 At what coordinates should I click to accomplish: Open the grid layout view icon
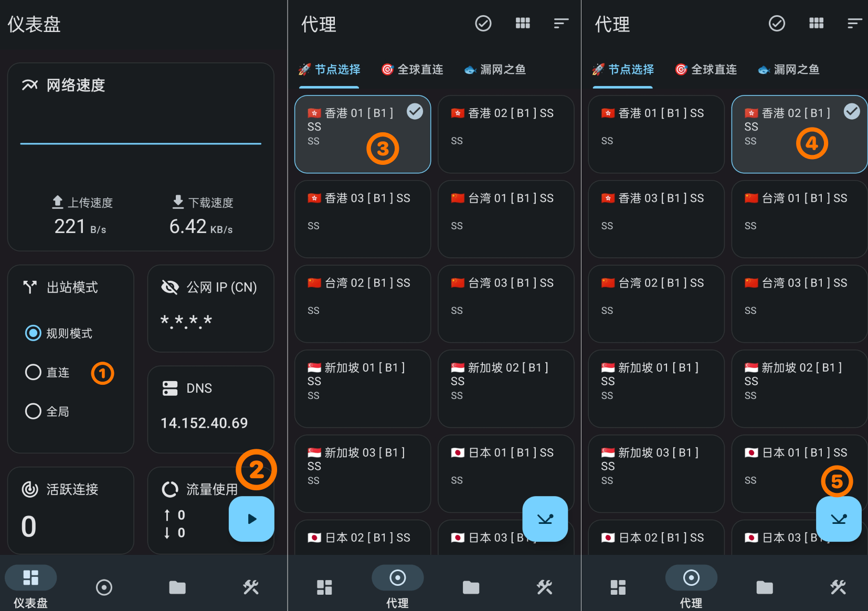point(523,23)
